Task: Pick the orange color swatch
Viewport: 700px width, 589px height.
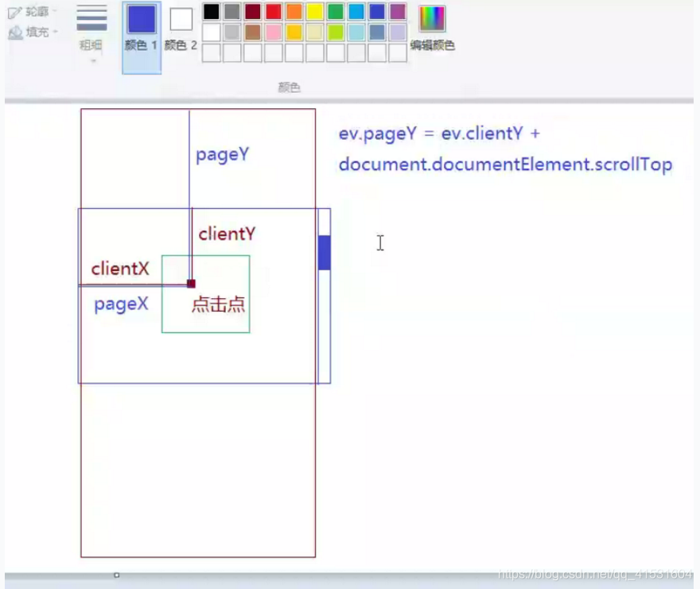Action: [294, 12]
